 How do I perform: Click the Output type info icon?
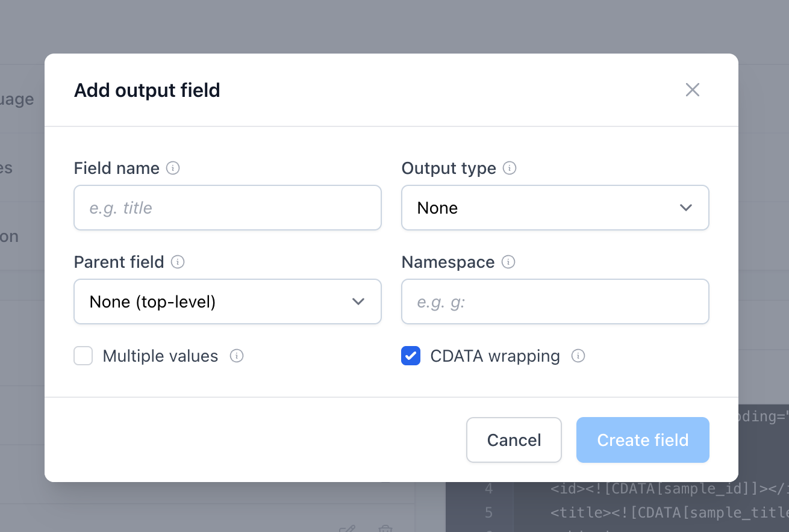tap(510, 169)
